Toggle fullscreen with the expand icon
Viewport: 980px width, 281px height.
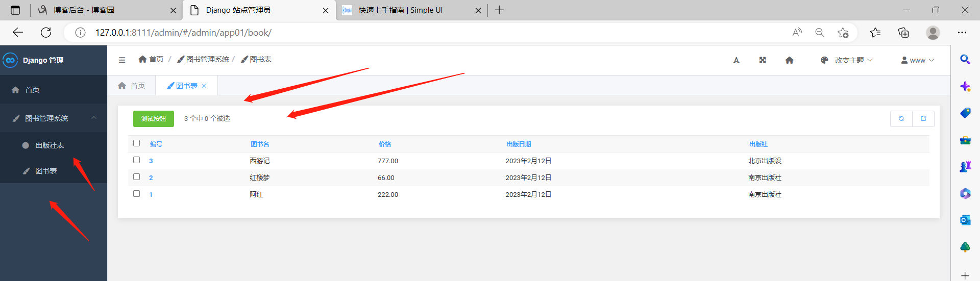click(763, 60)
